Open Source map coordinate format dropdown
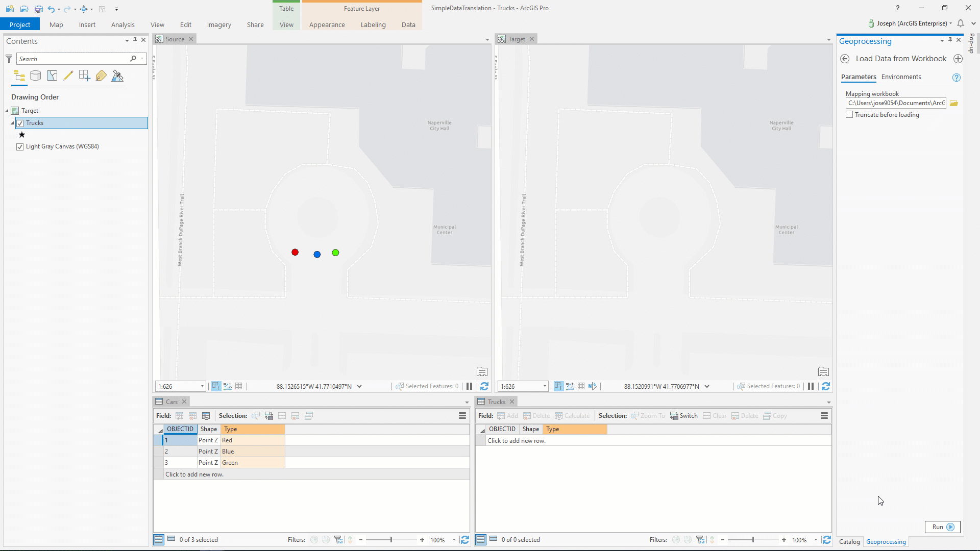The height and width of the screenshot is (551, 980). click(359, 386)
